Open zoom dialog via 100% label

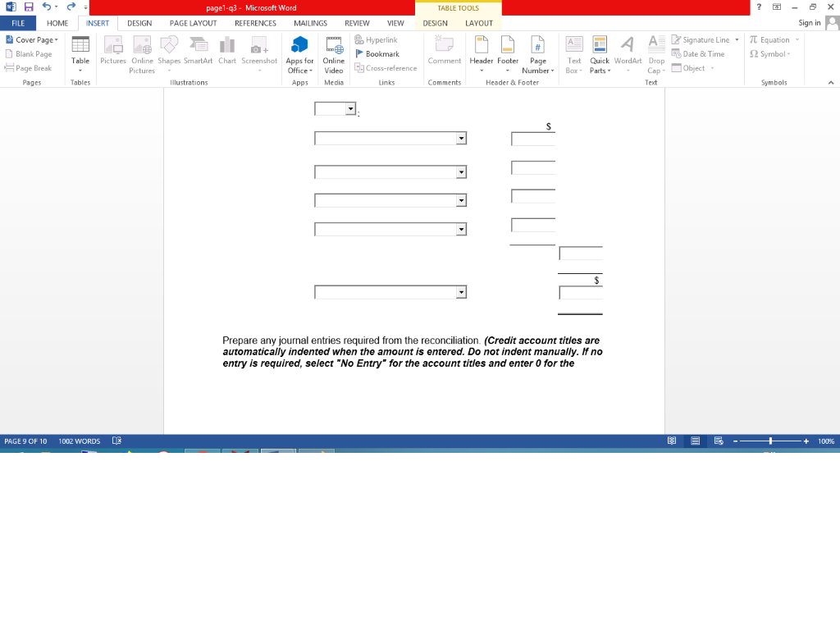coord(825,441)
